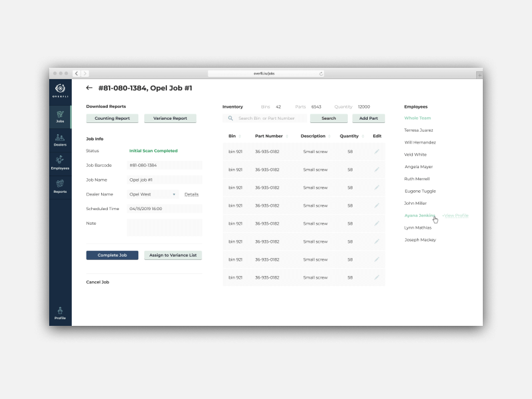
Task: Select employee Veld White
Action: click(415, 155)
